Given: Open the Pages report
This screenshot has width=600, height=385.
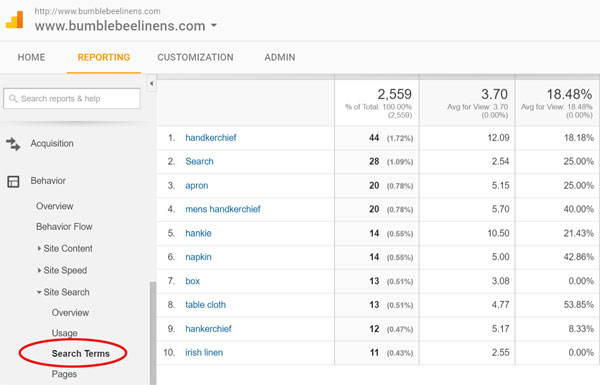Looking at the screenshot, I should pyautogui.click(x=64, y=374).
